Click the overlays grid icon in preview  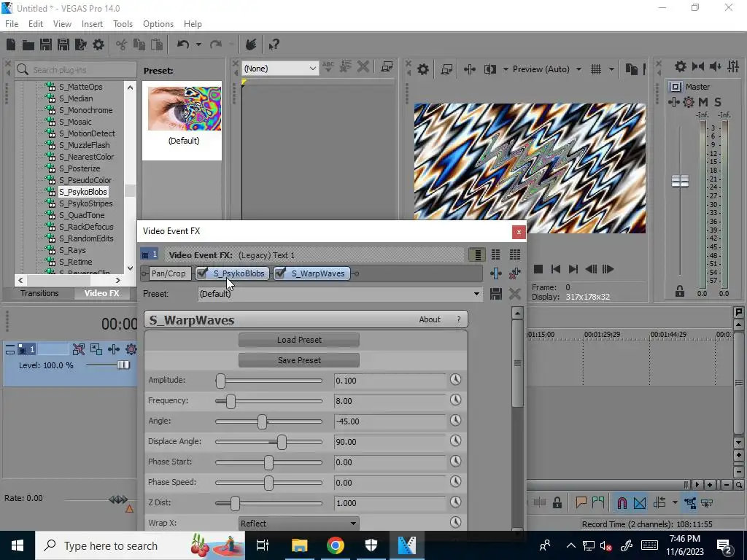pyautogui.click(x=596, y=69)
